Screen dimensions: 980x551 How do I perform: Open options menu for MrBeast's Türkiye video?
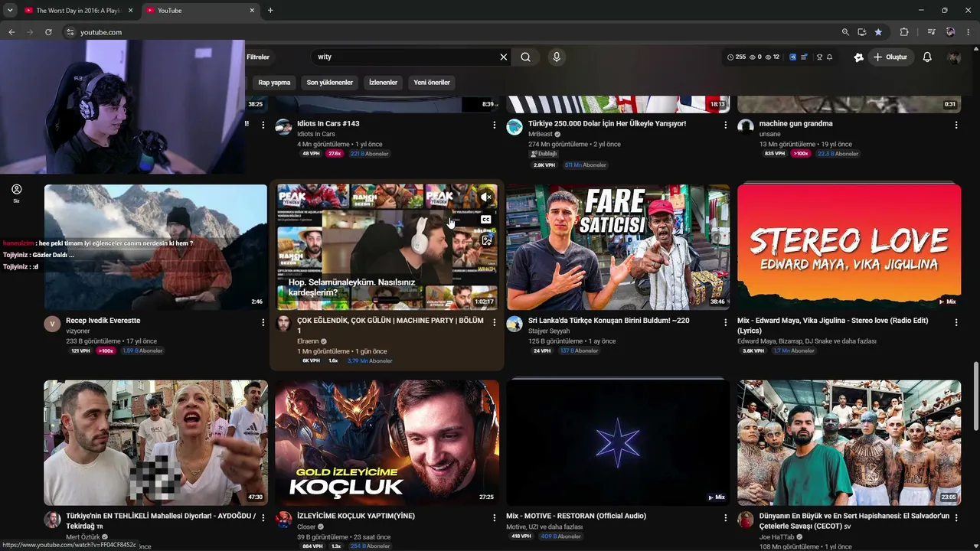[x=726, y=124]
